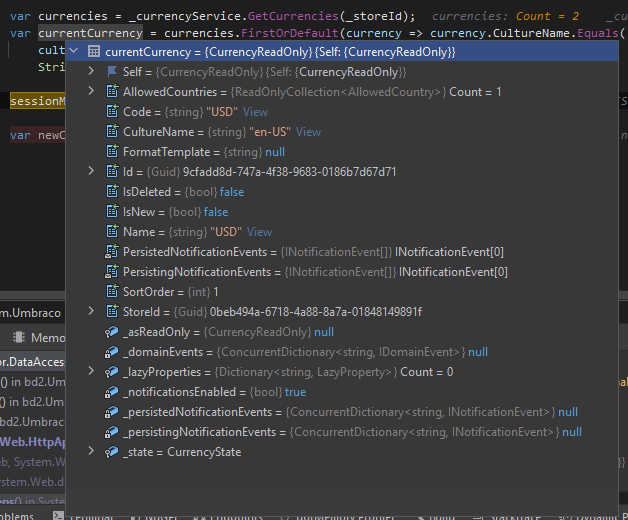Click the CultureName property icon
The image size is (628, 520).
coord(112,131)
